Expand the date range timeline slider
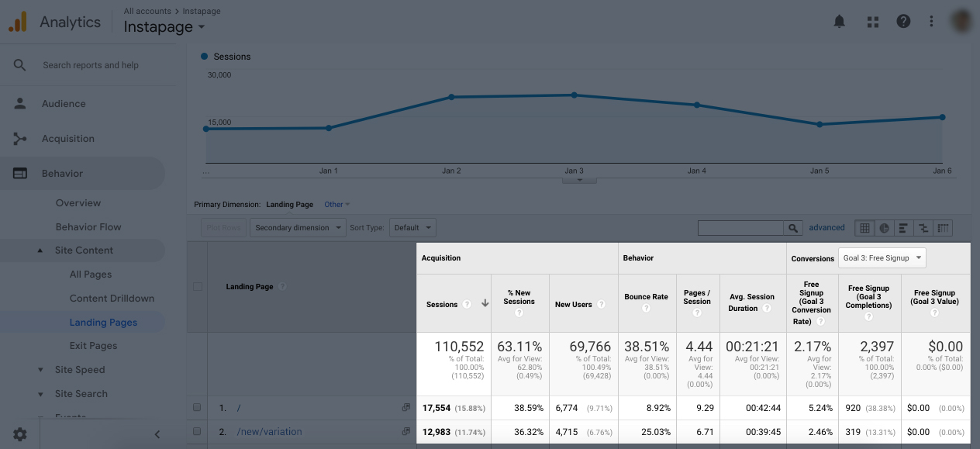This screenshot has height=449, width=980. 579,178
